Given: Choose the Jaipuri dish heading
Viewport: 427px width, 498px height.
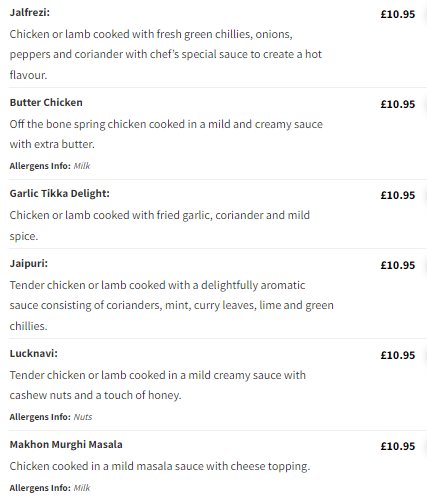Looking at the screenshot, I should tap(29, 263).
